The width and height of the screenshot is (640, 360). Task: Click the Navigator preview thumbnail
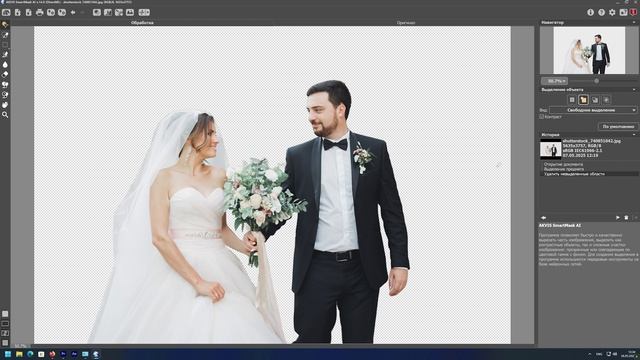coord(589,50)
